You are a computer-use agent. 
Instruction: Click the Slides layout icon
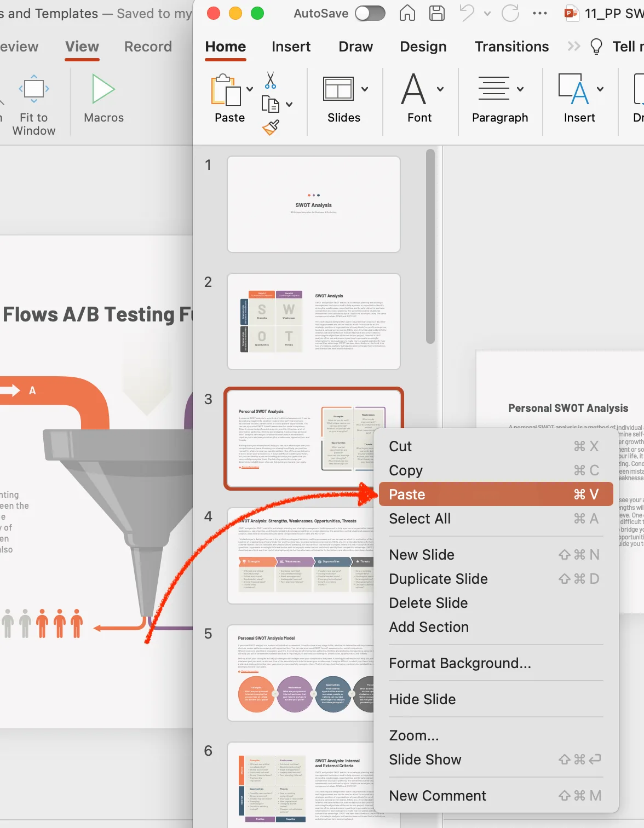pyautogui.click(x=338, y=89)
